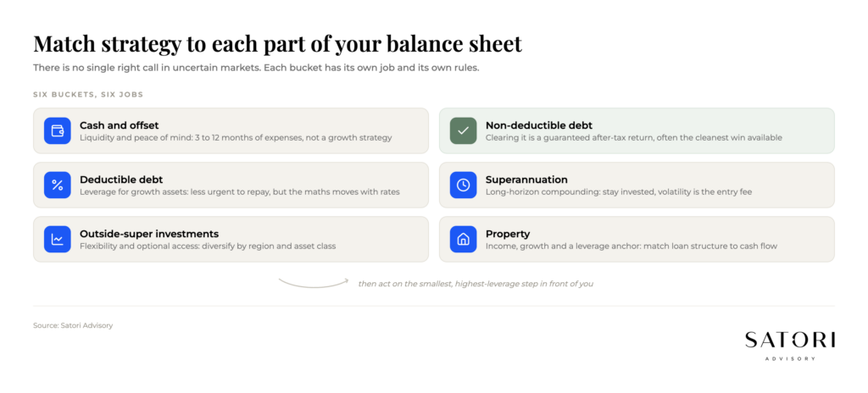Click the Satori Advisory logo
The width and height of the screenshot is (868, 393).
point(790,346)
